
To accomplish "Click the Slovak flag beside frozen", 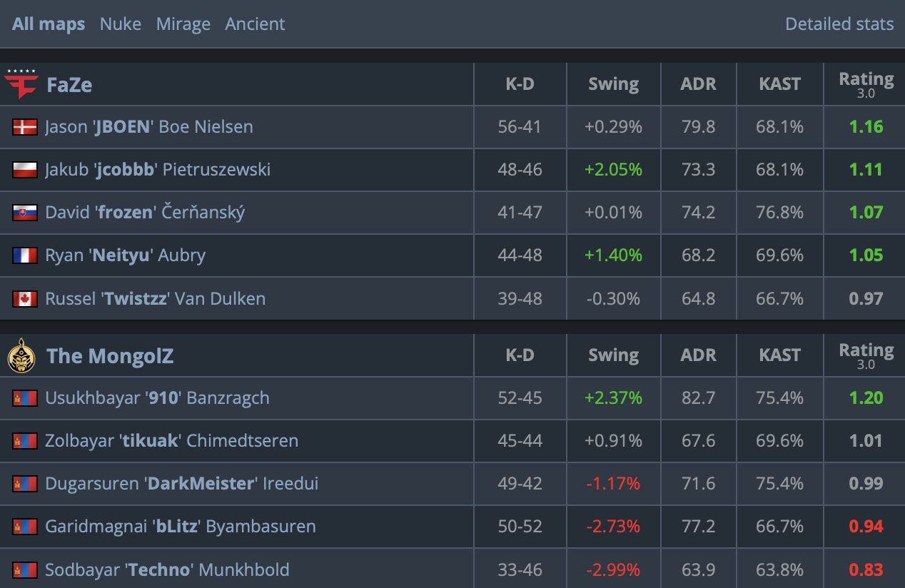I will 25,213.
